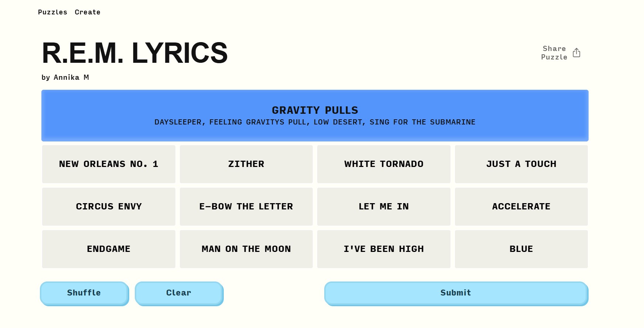The width and height of the screenshot is (644, 328).
Task: Select the ACCELERATE tile
Action: coord(521,206)
